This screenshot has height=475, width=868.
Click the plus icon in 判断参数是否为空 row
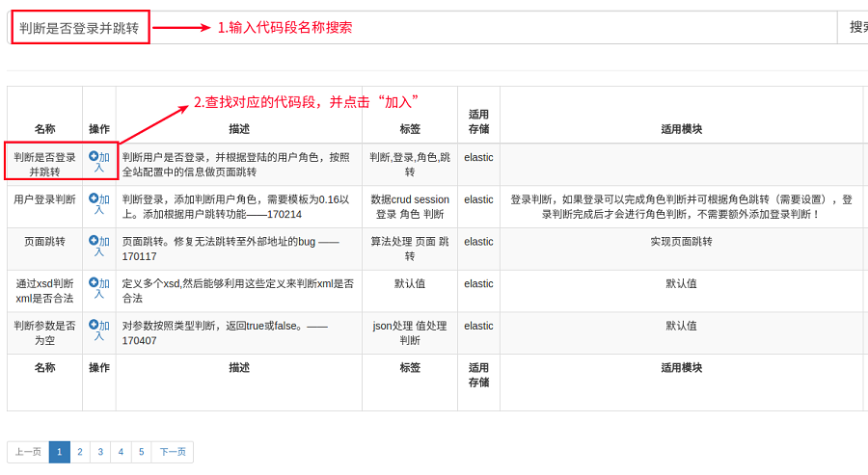pyautogui.click(x=94, y=326)
